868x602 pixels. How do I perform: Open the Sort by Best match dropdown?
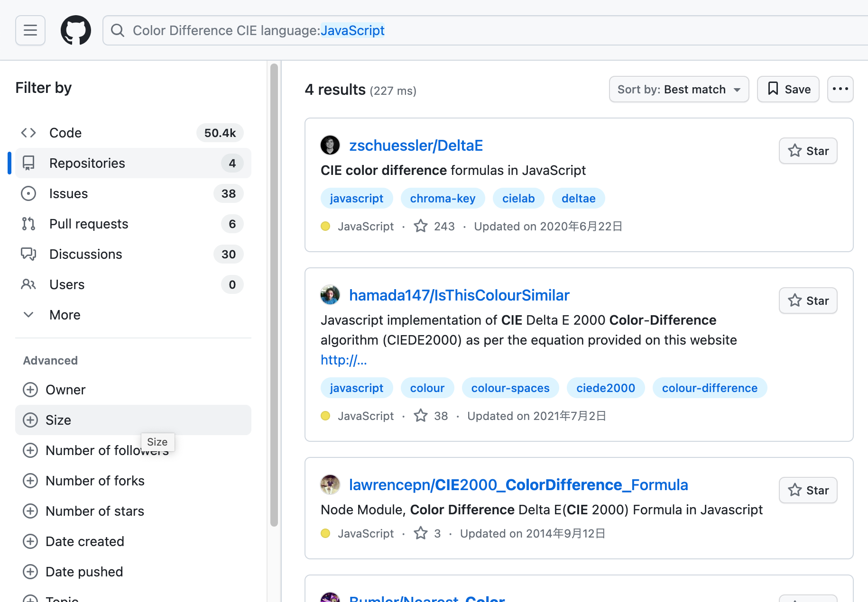[679, 89]
